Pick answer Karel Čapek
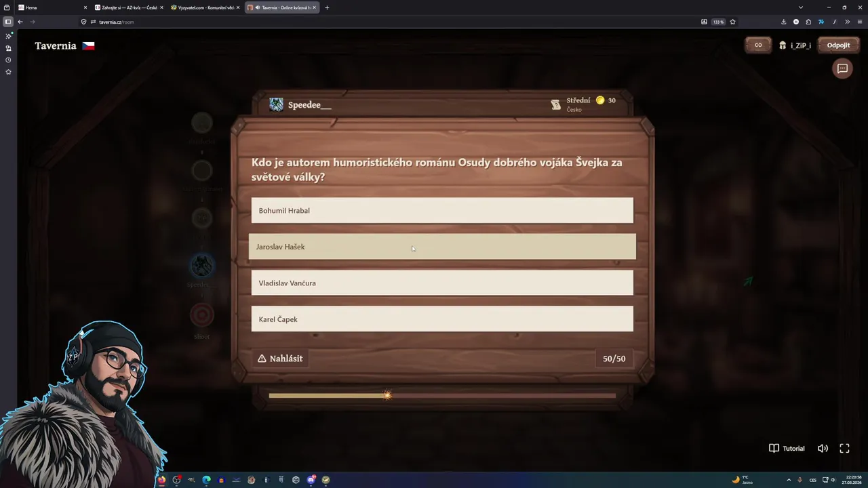This screenshot has width=868, height=488. (442, 319)
